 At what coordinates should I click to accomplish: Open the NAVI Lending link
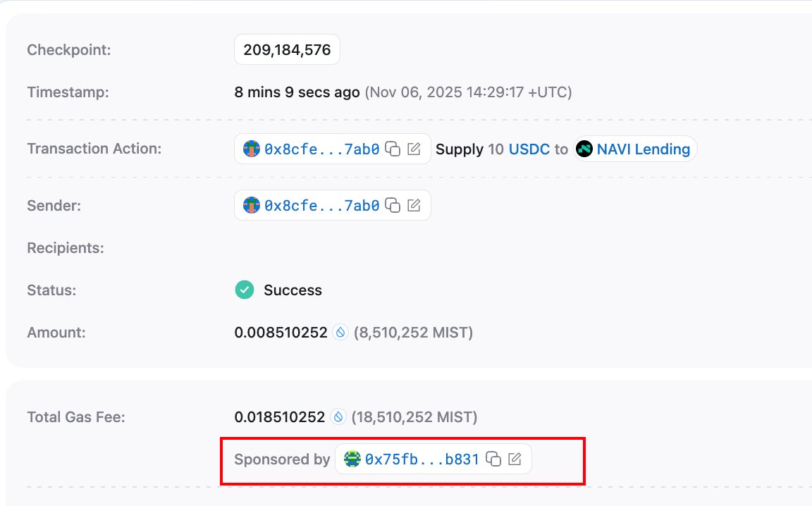coord(643,149)
